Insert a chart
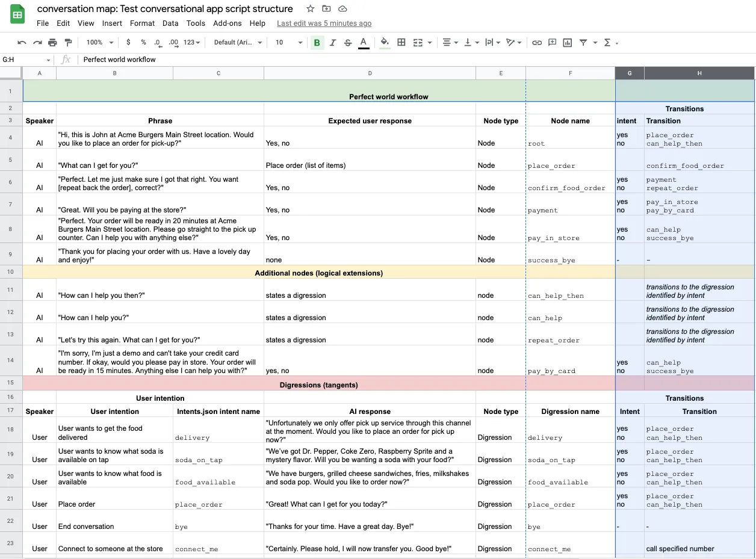Image resolution: width=756 pixels, height=559 pixels. [x=568, y=43]
